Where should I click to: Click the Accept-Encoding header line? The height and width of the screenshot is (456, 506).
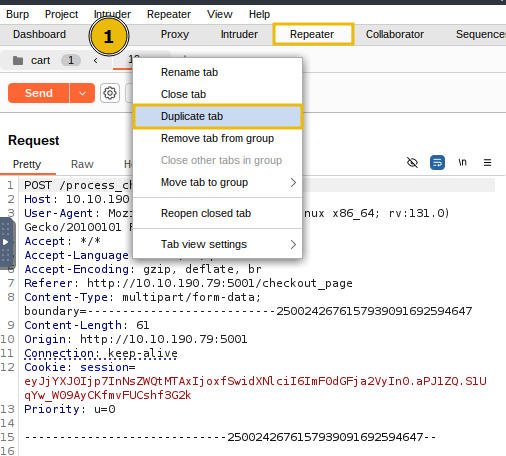(x=143, y=269)
